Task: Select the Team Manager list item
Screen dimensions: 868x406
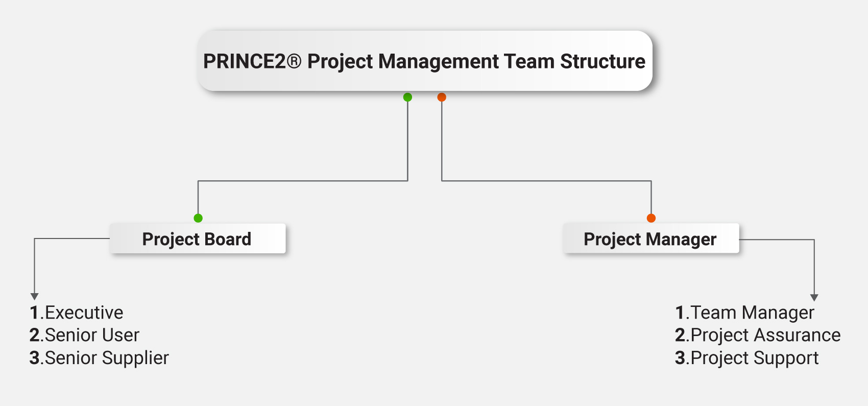Action: pyautogui.click(x=744, y=313)
